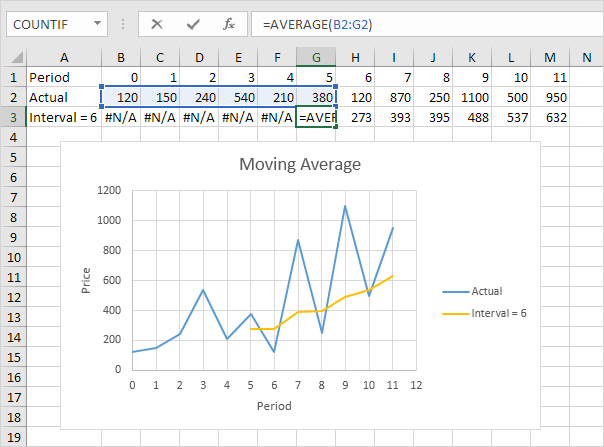Select the Price vertical axis title
Viewport: 604px width, 447px height.
86,279
